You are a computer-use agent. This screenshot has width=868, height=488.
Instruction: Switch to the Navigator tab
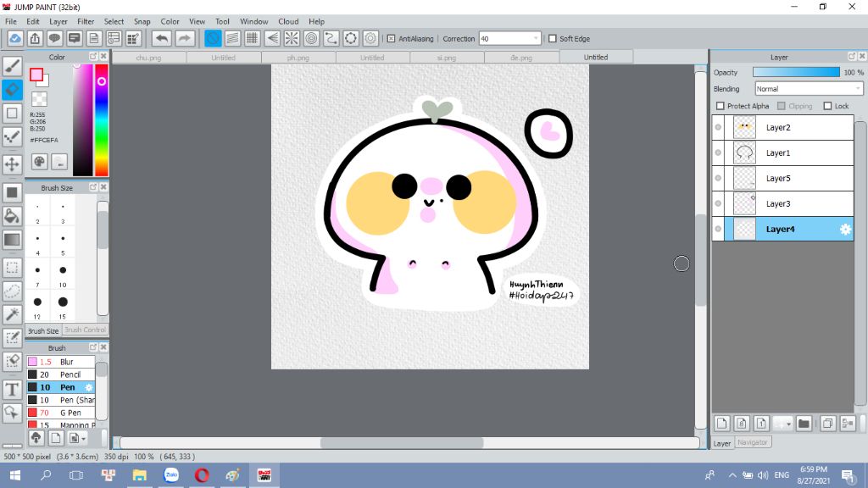click(x=753, y=442)
